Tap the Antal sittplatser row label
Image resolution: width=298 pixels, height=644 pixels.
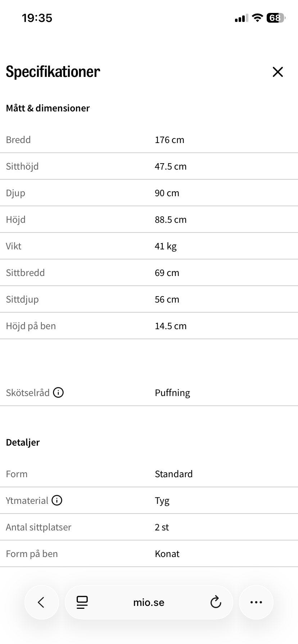coord(39,527)
